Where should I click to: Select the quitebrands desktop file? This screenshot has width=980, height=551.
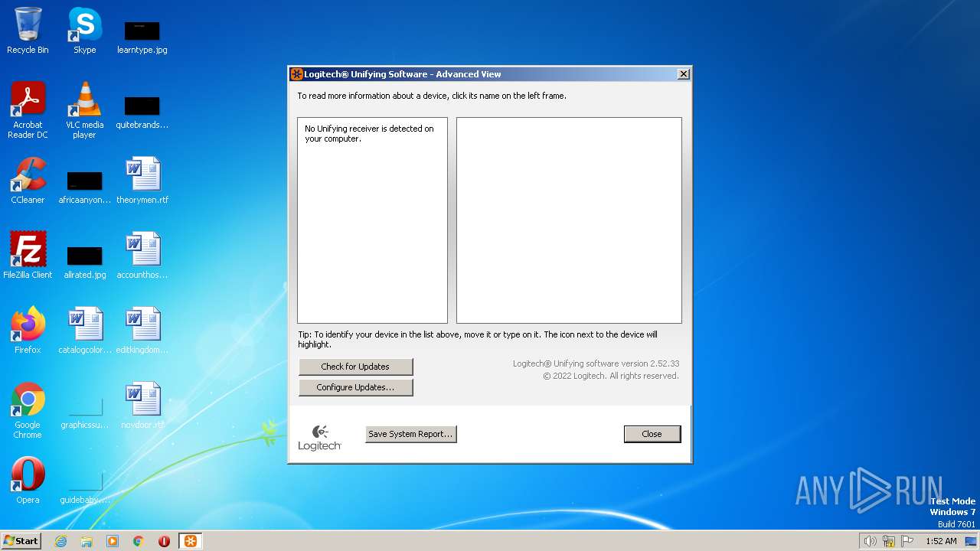pyautogui.click(x=142, y=112)
